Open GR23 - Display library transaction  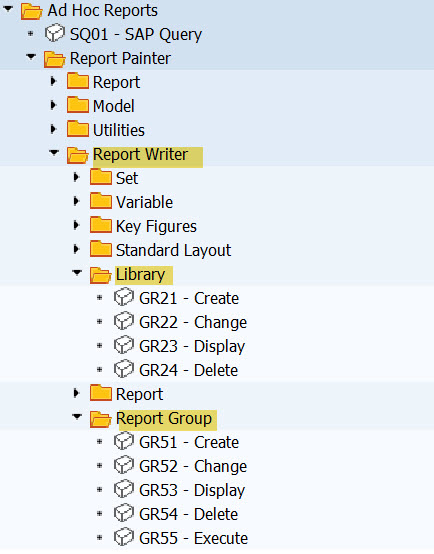coord(192,347)
